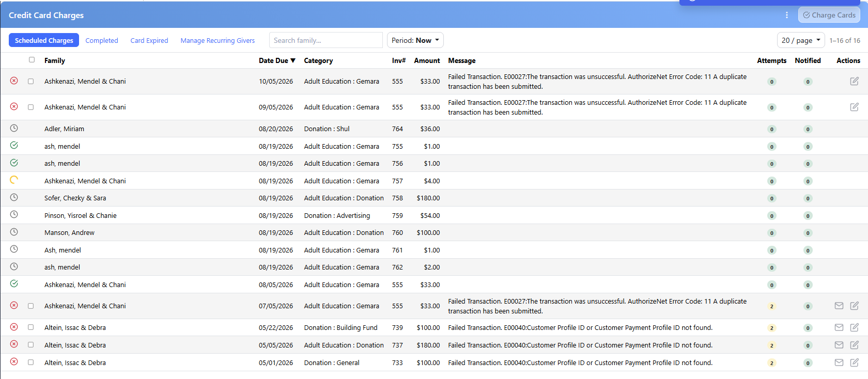This screenshot has width=868, height=379.
Task: Click the $54.00 amount cell
Action: (x=430, y=215)
